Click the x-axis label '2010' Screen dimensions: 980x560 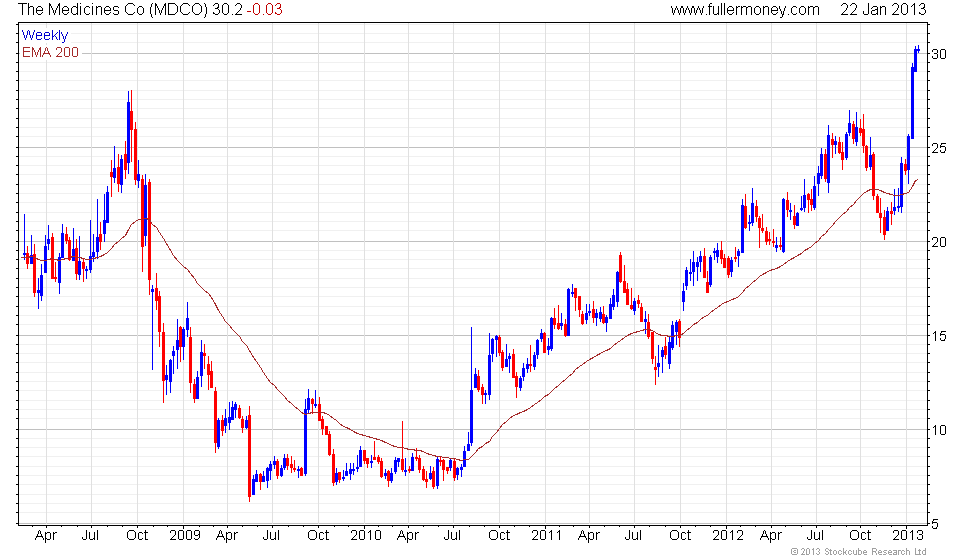(366, 536)
